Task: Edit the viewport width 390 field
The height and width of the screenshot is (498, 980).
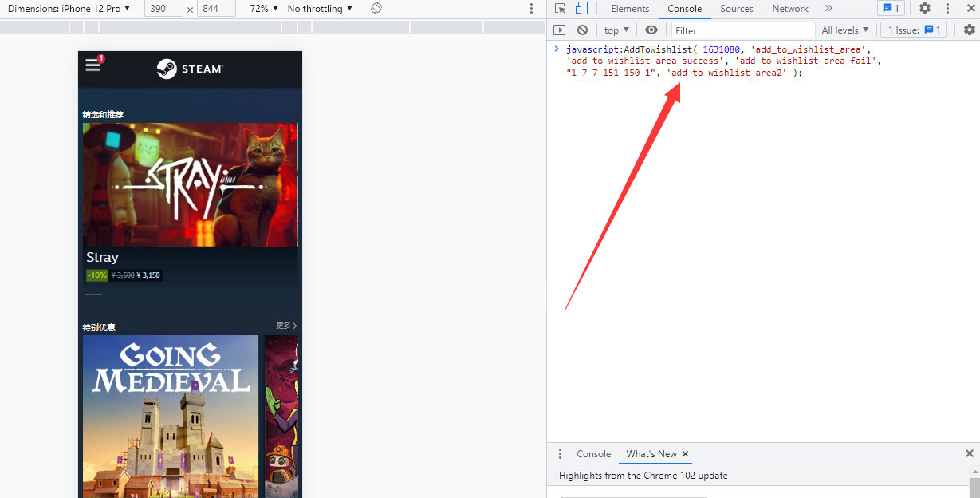Action: (x=163, y=8)
